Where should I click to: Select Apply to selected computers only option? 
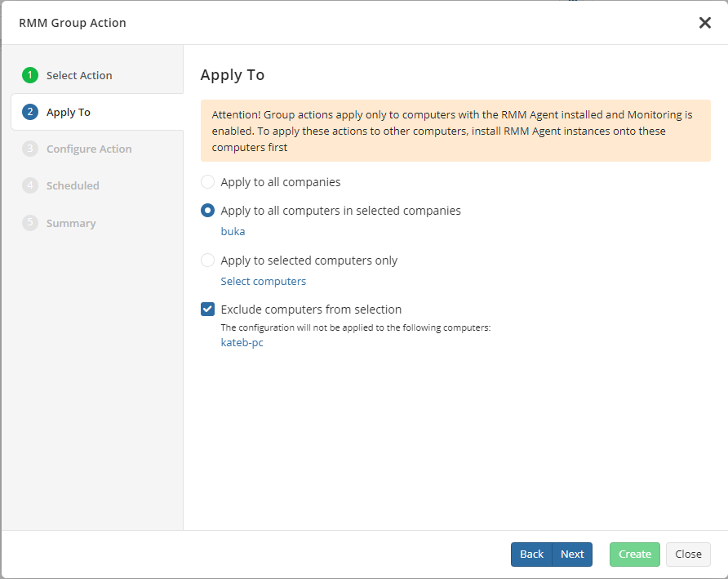click(x=207, y=261)
